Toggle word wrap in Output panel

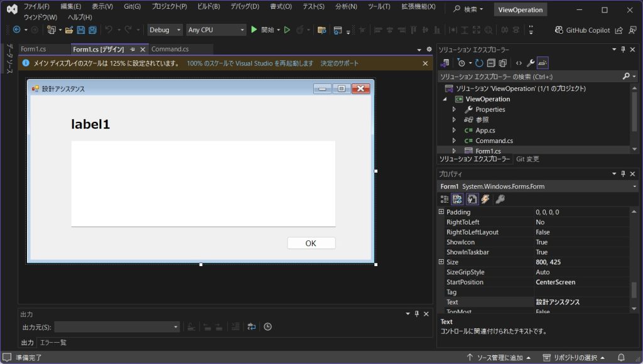pos(251,326)
